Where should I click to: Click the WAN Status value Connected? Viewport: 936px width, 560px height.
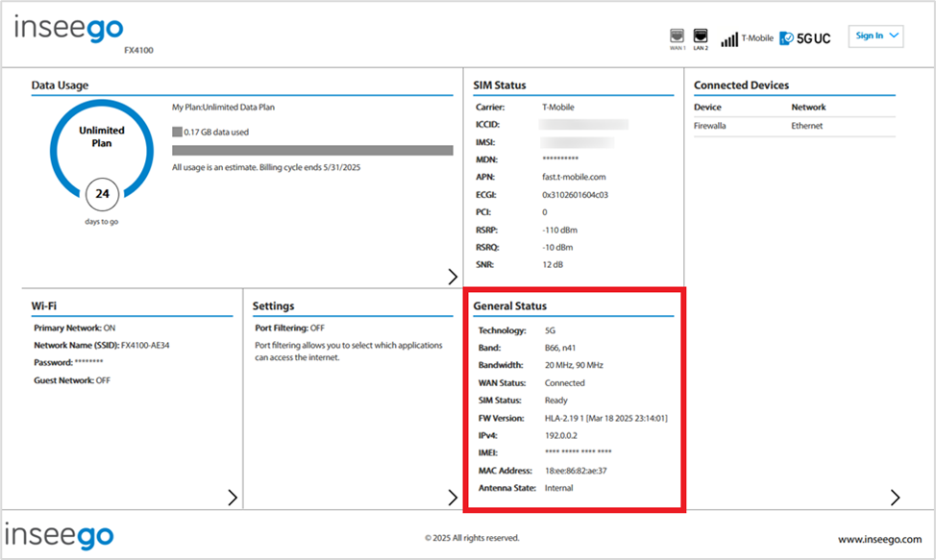(x=565, y=383)
